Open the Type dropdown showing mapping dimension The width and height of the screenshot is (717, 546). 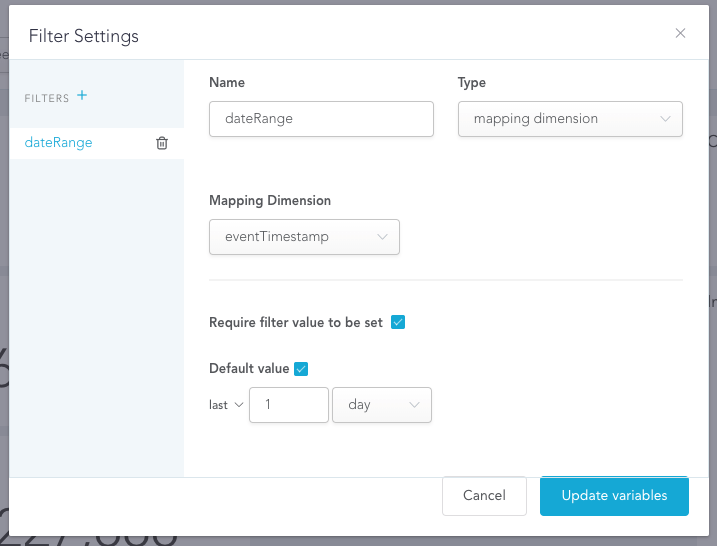pyautogui.click(x=570, y=118)
